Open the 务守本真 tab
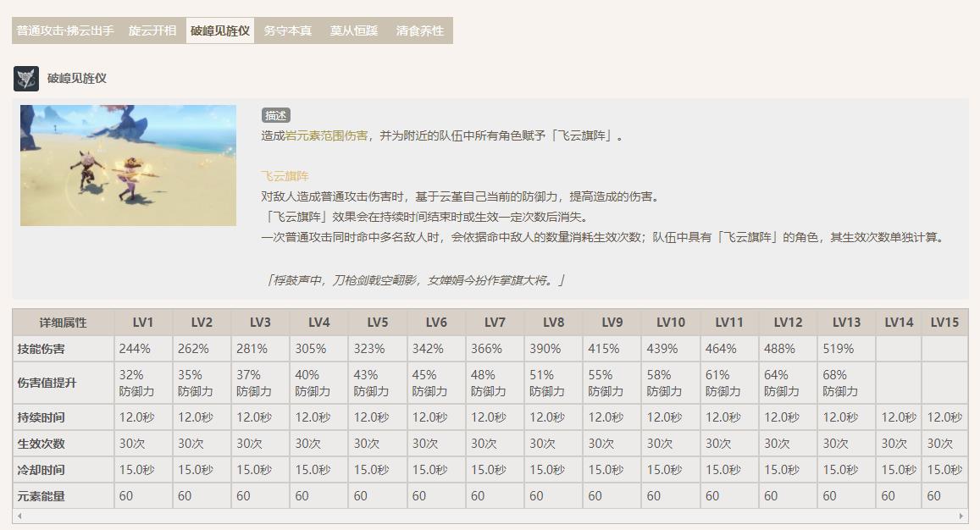The width and height of the screenshot is (980, 530). tap(287, 29)
